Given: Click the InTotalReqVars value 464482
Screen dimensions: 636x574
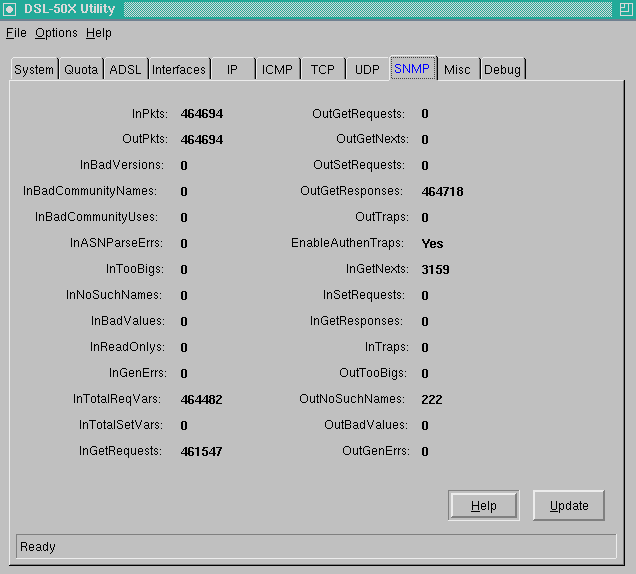Looking at the screenshot, I should 201,400.
